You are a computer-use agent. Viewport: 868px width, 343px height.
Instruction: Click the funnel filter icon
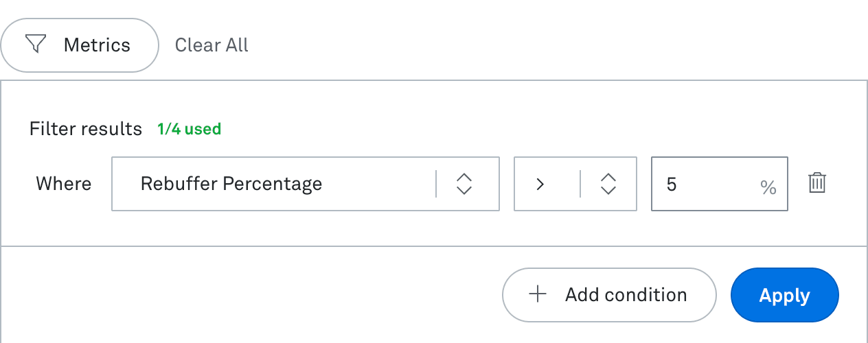[x=36, y=45]
